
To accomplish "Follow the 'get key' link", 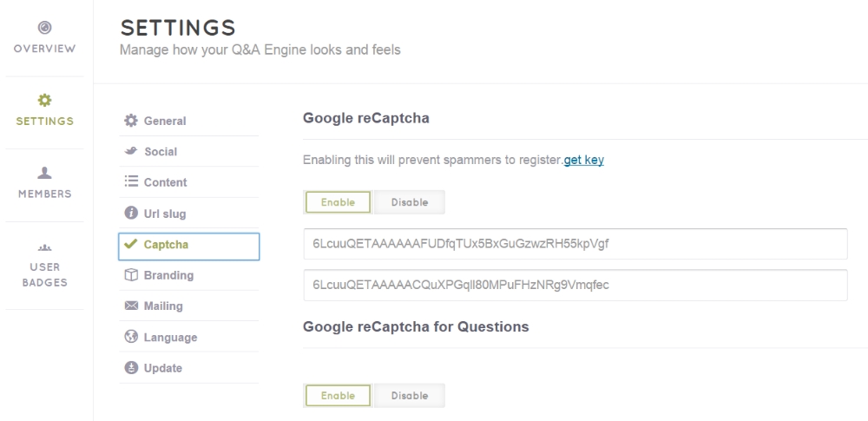I will pyautogui.click(x=584, y=161).
